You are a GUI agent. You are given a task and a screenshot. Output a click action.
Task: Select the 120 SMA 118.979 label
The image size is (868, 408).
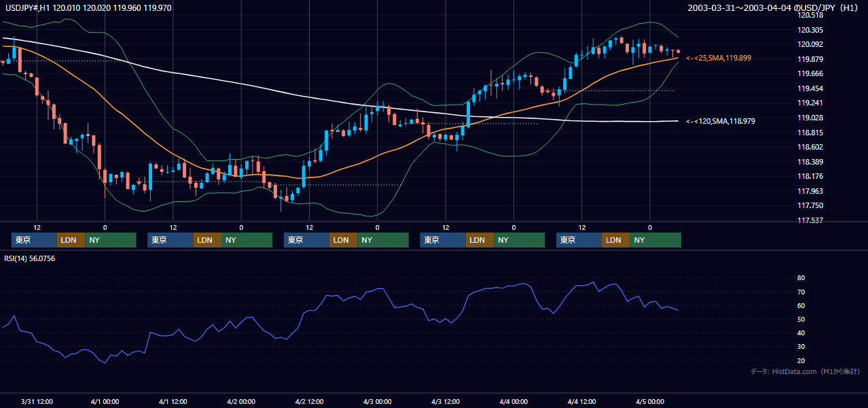click(721, 121)
